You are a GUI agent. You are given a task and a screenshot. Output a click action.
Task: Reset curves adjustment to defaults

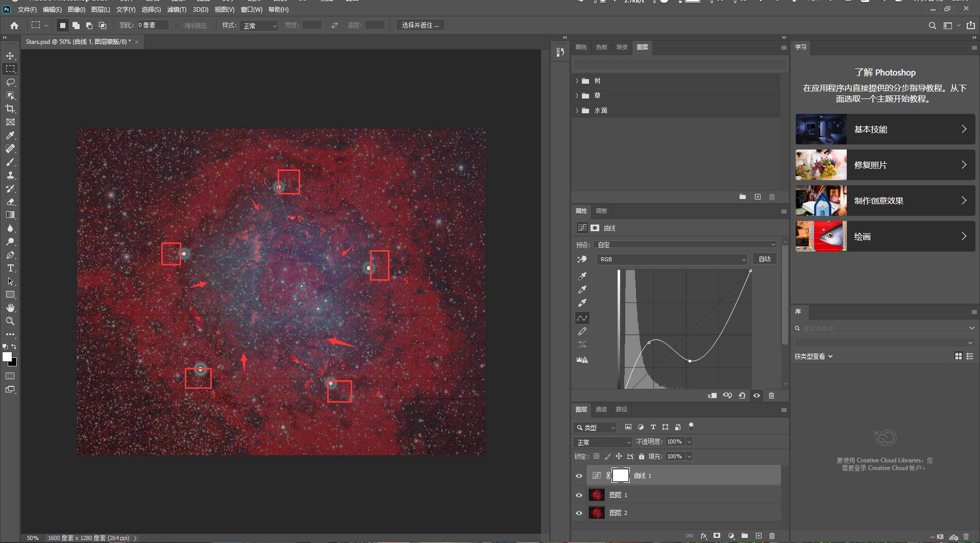[742, 396]
